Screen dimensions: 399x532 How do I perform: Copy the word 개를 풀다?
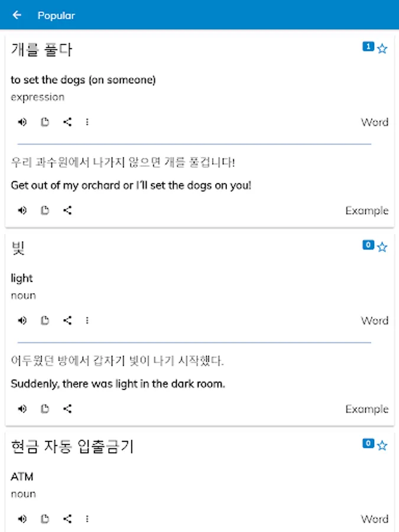[x=45, y=122]
